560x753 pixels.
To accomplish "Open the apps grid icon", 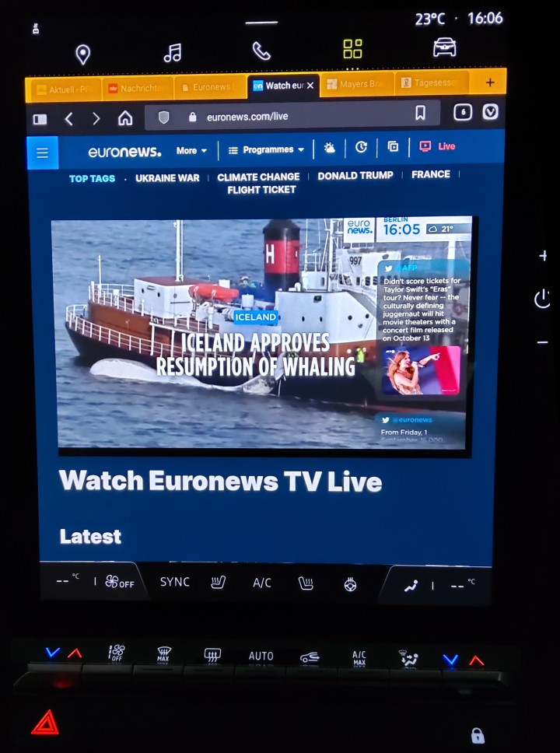I will click(352, 49).
